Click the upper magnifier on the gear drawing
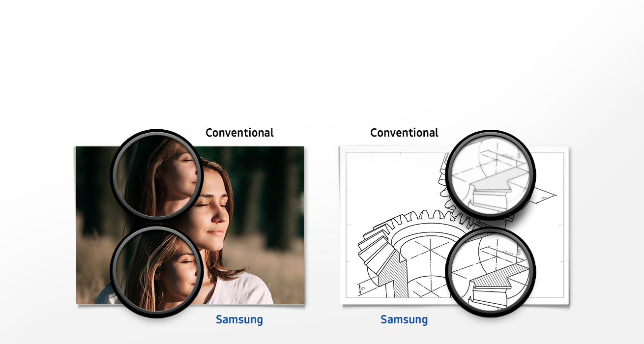Screen dimensions: 644x344 (491, 174)
